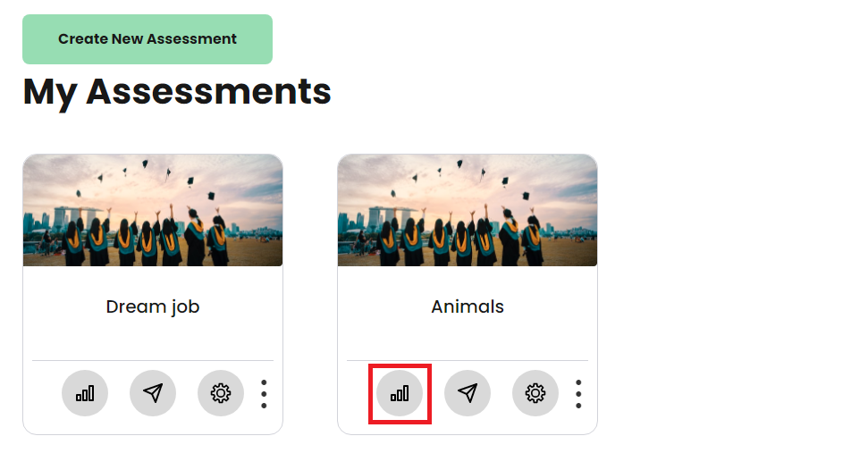
Task: Click the divider line in Dream job card
Action: (x=153, y=360)
